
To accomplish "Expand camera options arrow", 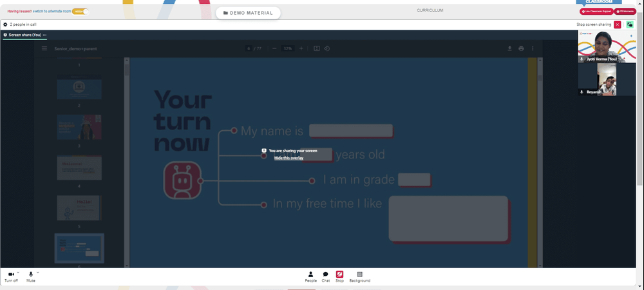I will [x=18, y=273].
